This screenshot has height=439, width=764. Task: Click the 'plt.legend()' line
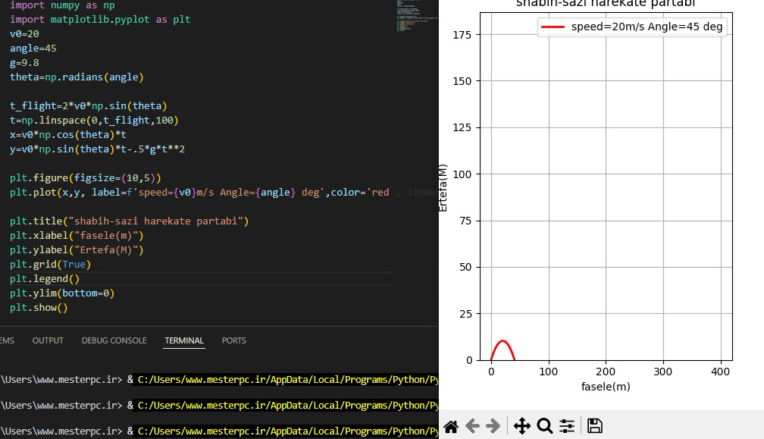coord(44,279)
